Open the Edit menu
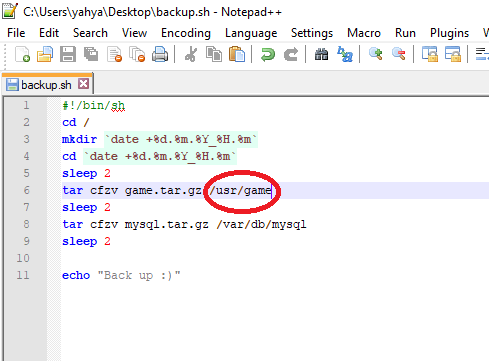Viewport: 489px width, 361px height. [x=49, y=33]
